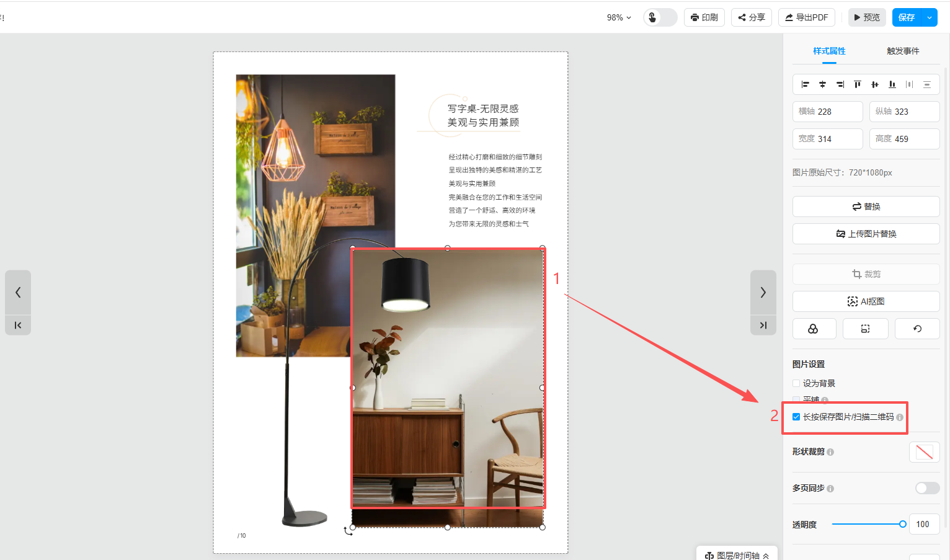This screenshot has width=950, height=560.
Task: Enable the 设为背景 checkbox
Action: point(796,383)
